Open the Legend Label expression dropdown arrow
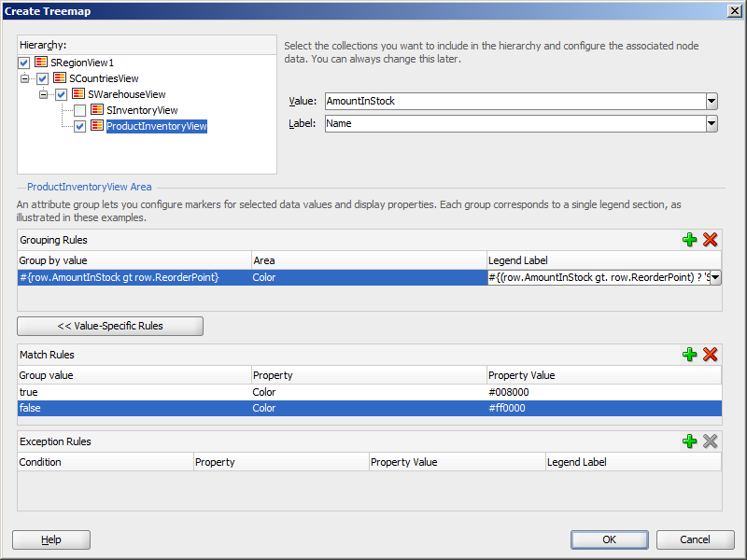 715,277
